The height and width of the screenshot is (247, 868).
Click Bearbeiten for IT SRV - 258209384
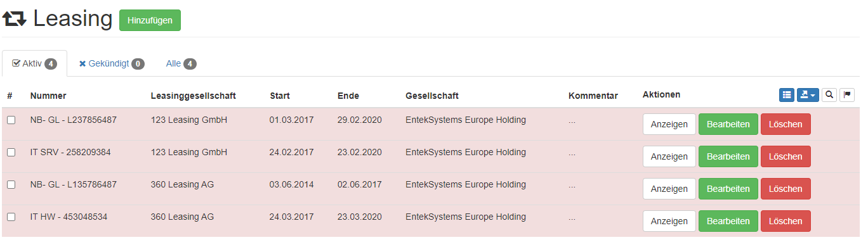728,156
